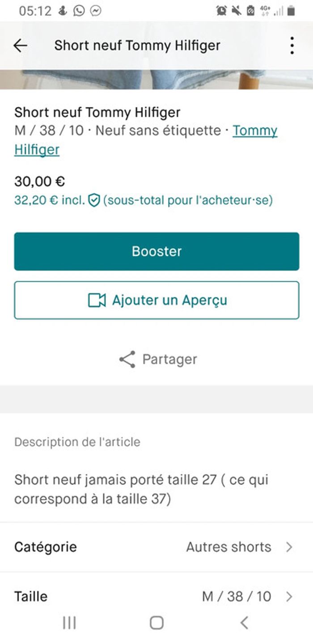Expand the Taille row chevron
The height and width of the screenshot is (644, 313).
point(289,596)
